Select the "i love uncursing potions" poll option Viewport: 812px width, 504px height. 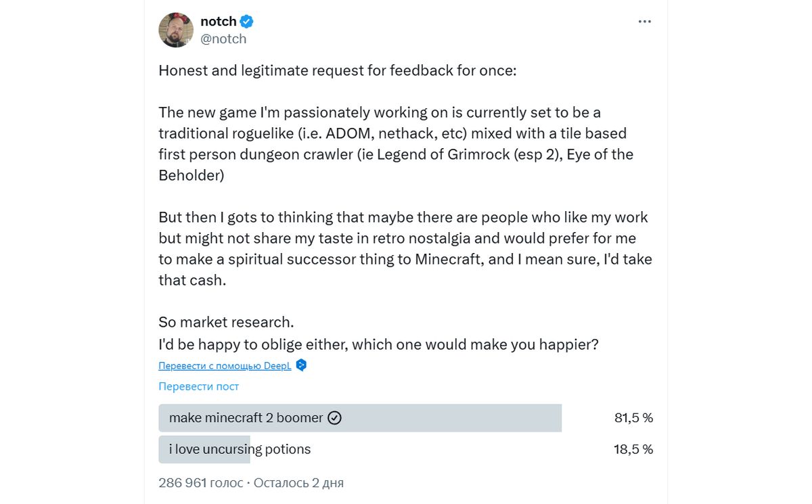(240, 449)
